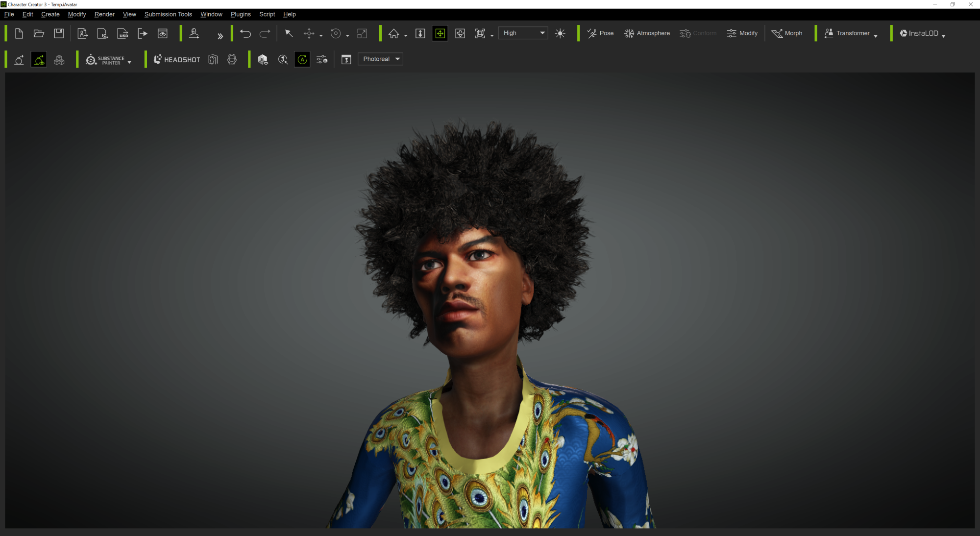The image size is (980, 536).
Task: Open a project using the folder icon
Action: click(x=39, y=33)
